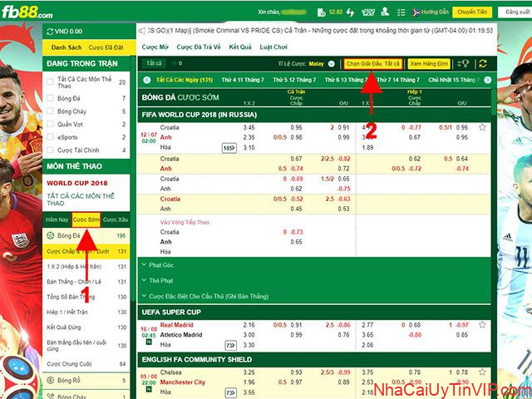Open Tất Cả Các Môn Thể Thao link
Screen dimensions: 532x399
pos(81,199)
